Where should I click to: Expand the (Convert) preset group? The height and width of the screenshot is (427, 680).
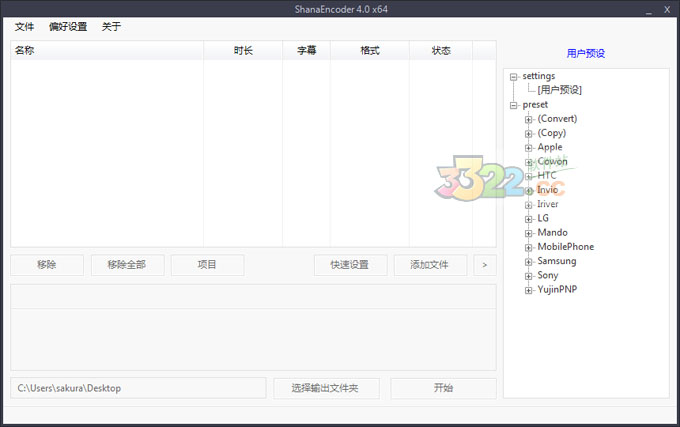[x=528, y=120]
